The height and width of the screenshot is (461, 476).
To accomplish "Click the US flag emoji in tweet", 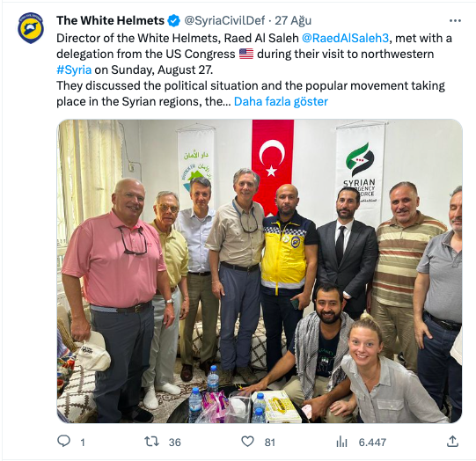I will (x=246, y=54).
